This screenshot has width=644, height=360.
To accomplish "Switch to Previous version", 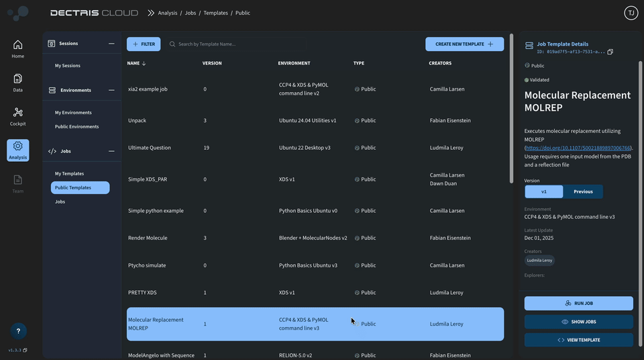I will click(x=583, y=191).
